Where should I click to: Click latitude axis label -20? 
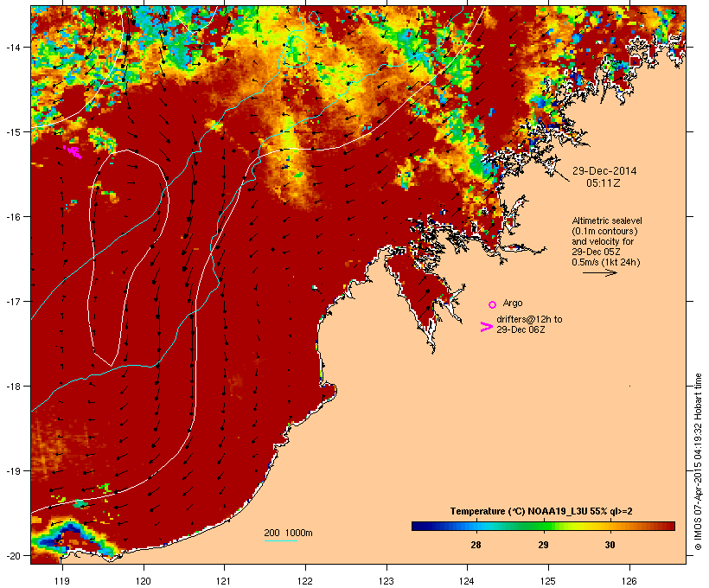pos(12,555)
